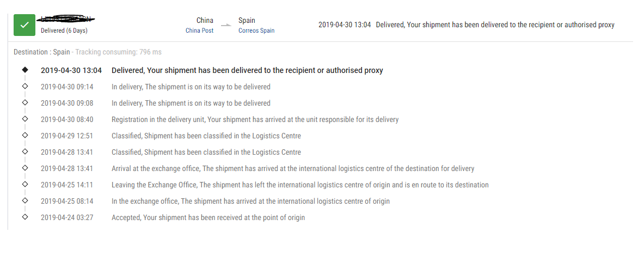
Task: Click the diamond marker beside 'Arrival at the exchange office'
Action: click(x=24, y=168)
